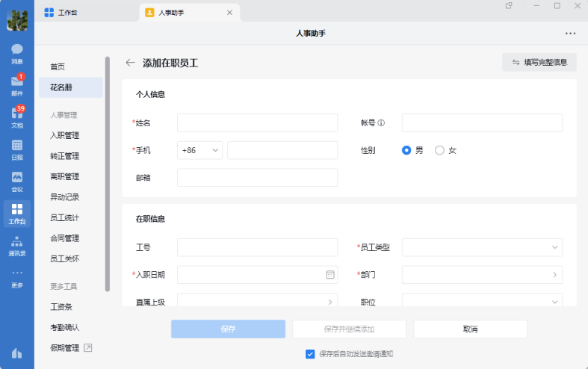Open the 文档 documents icon
588x369 pixels.
pos(17,118)
